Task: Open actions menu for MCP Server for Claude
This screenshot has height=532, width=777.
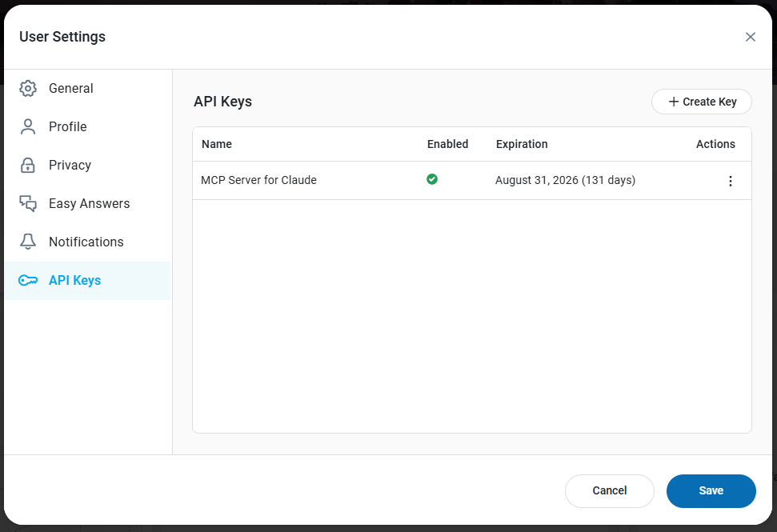Action: (731, 181)
